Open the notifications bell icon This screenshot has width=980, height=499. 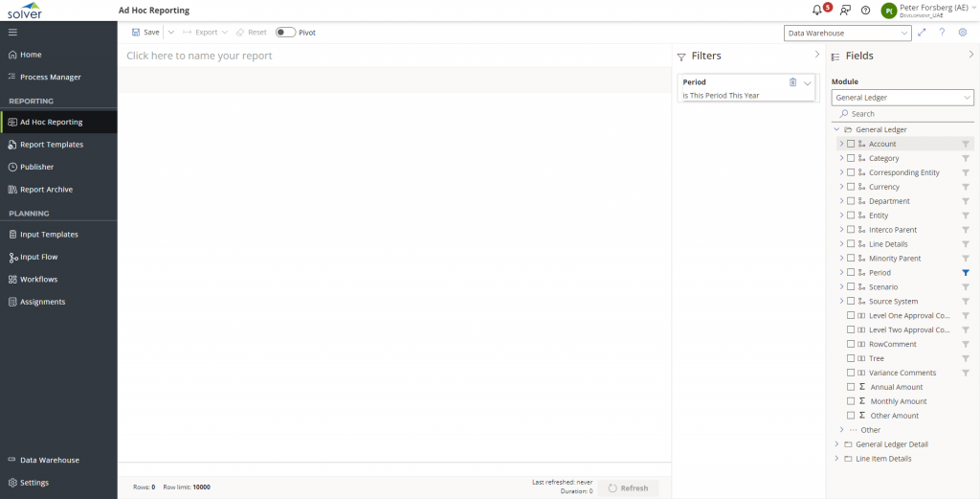point(816,10)
